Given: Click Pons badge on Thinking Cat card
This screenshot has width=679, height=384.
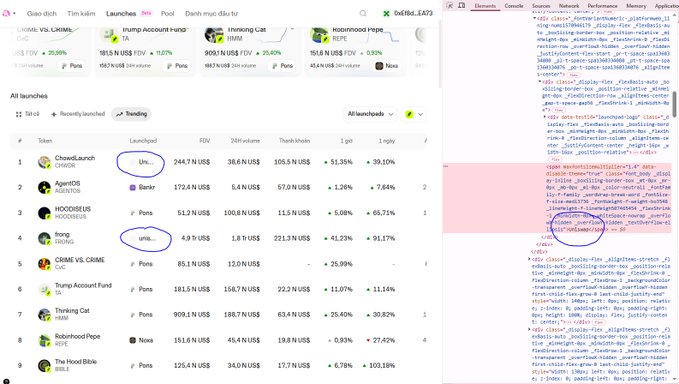Looking at the screenshot, I should (x=282, y=66).
